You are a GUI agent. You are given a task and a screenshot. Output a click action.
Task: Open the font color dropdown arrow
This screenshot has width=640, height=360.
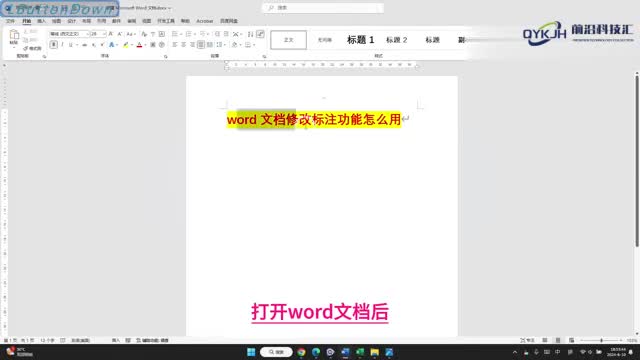click(145, 45)
